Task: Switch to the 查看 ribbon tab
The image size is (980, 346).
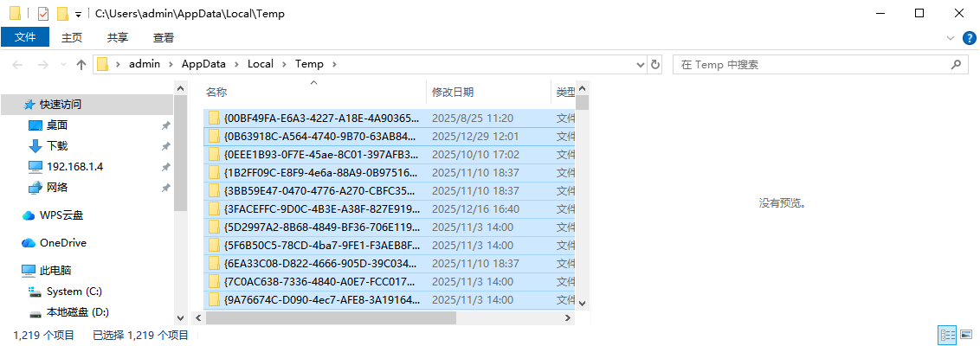Action: pyautogui.click(x=163, y=37)
